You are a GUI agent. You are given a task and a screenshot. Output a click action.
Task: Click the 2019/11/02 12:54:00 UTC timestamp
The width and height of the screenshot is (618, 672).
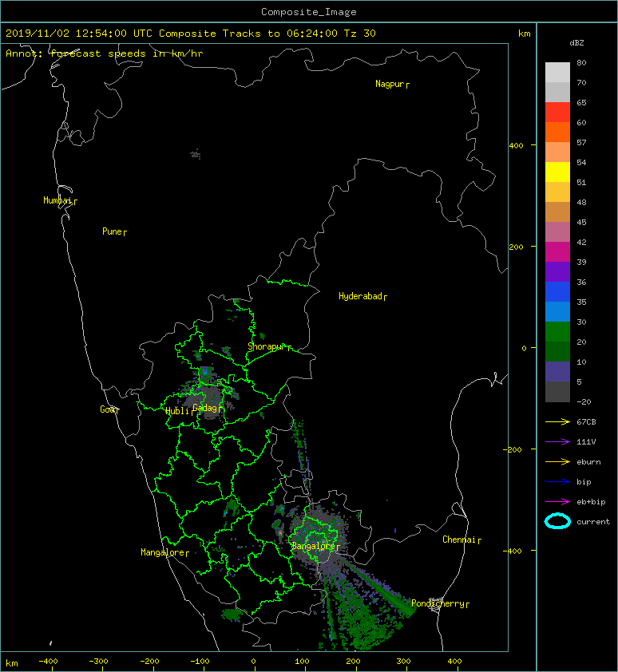click(x=79, y=34)
